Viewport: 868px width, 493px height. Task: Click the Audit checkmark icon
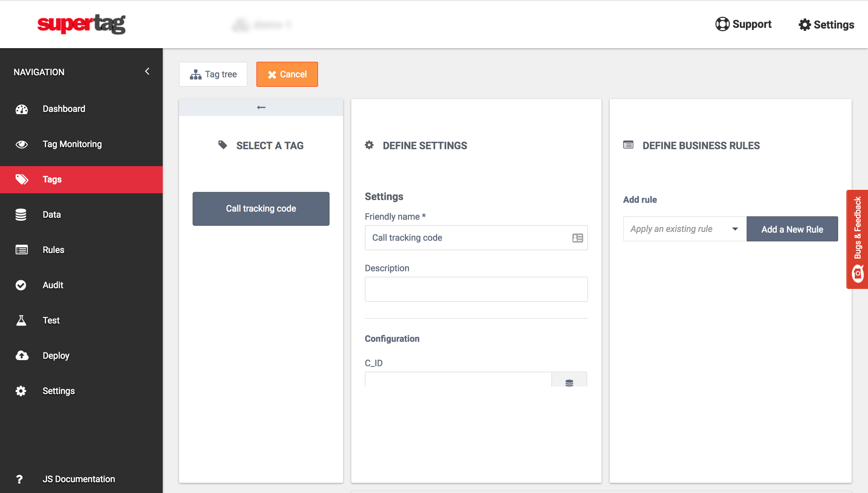[21, 285]
